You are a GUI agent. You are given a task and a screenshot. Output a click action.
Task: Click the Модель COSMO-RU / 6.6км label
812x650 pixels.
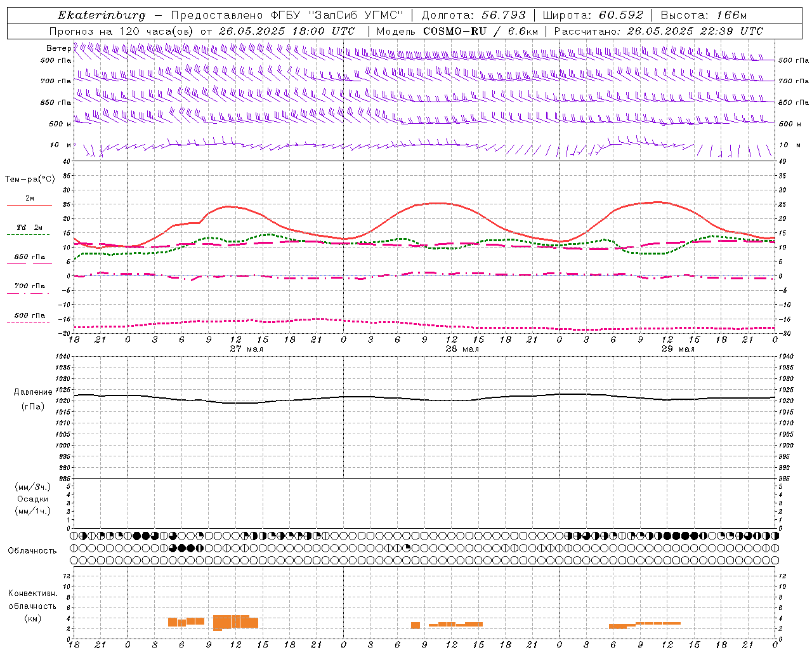(x=457, y=31)
